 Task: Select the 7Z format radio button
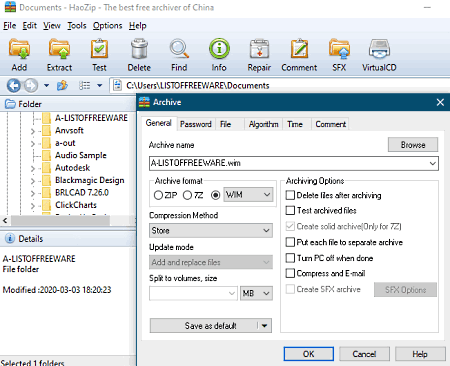click(188, 195)
